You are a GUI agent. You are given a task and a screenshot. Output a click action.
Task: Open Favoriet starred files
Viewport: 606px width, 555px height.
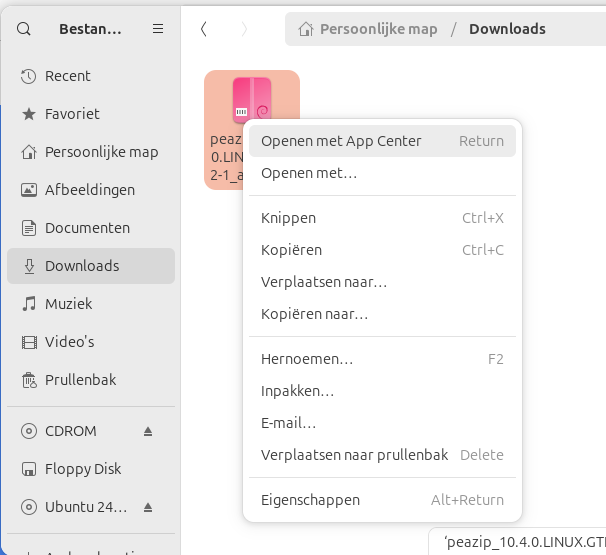click(x=72, y=114)
